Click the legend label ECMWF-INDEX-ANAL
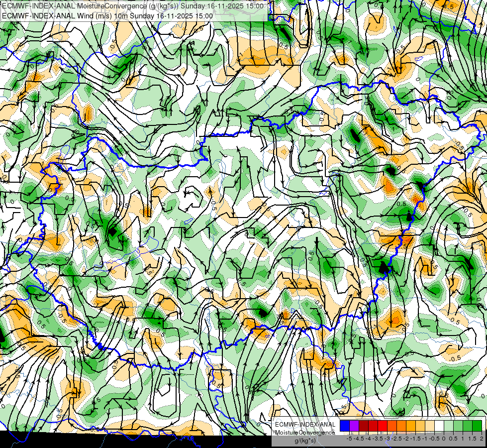This screenshot has width=487, height=448. [305, 425]
